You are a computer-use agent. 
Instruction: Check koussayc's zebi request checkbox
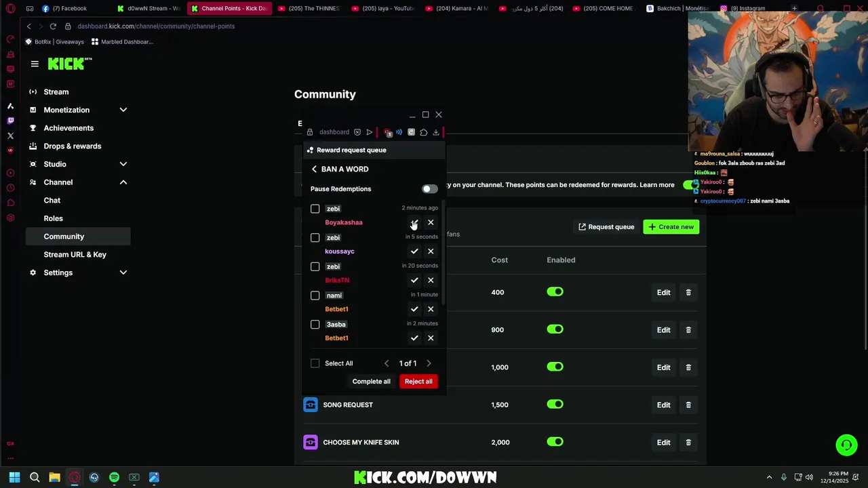315,238
